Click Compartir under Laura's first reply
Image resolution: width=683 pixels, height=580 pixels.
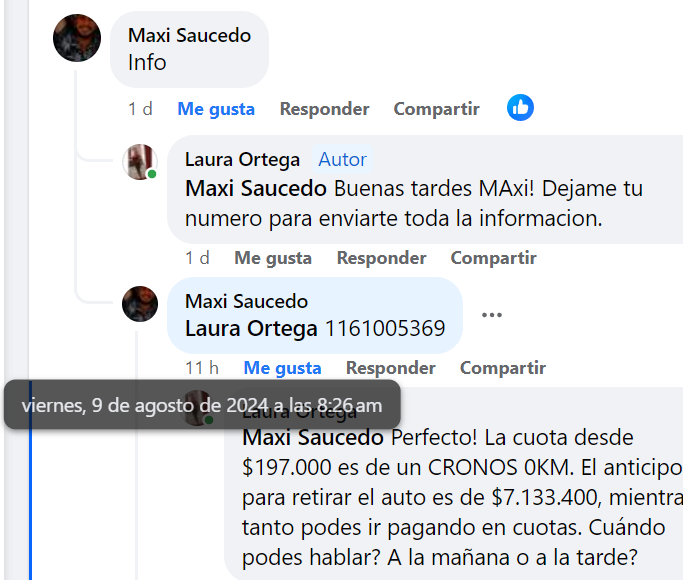point(493,258)
